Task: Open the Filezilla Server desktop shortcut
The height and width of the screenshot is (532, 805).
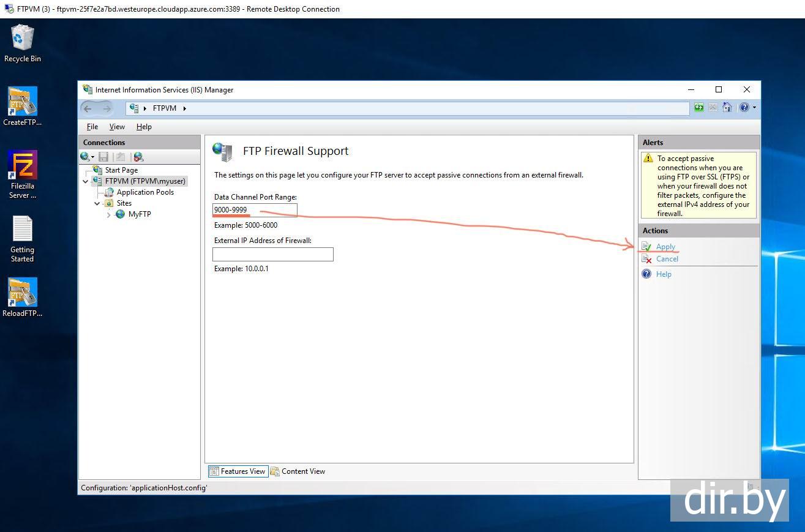Action: (23, 174)
